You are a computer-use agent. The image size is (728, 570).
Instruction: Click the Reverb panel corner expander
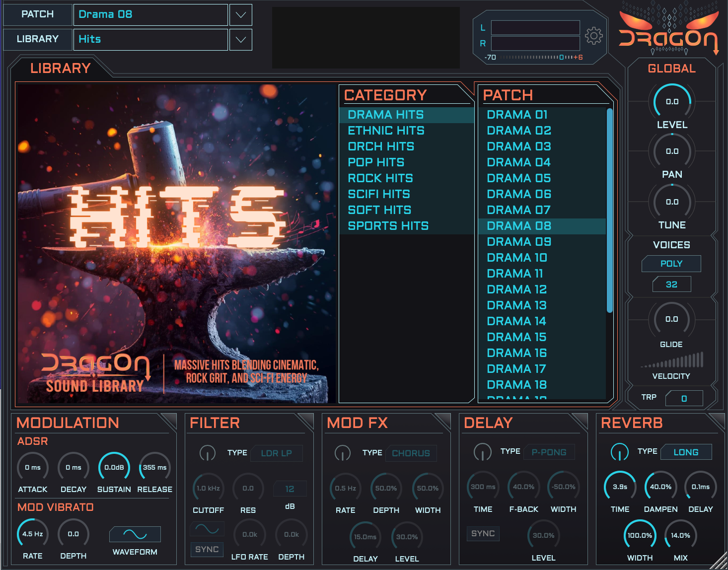tap(718, 421)
